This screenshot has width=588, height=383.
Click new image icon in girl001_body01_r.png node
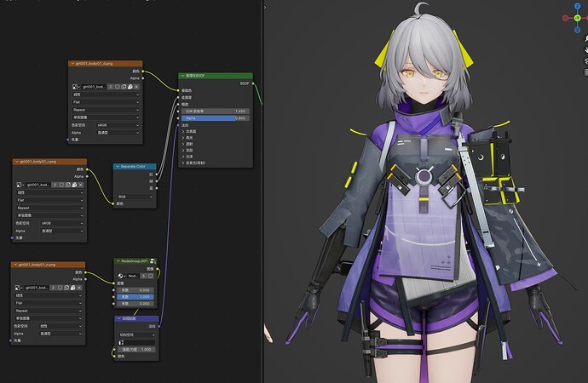point(68,185)
